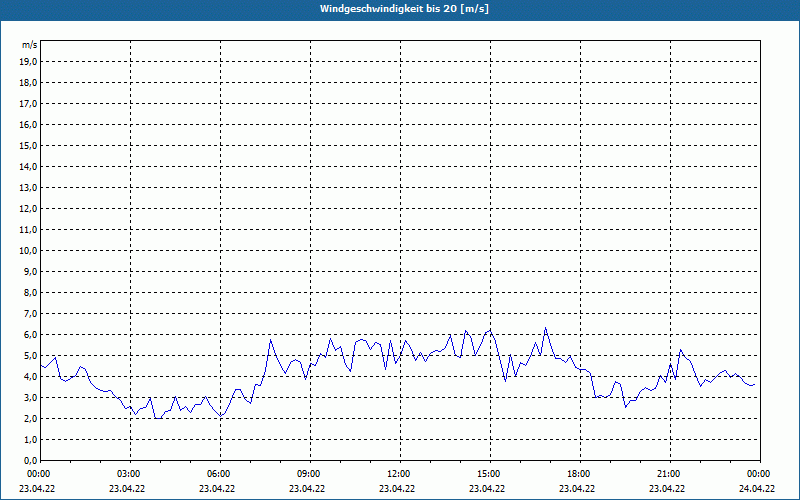Select the 0,0 y-axis label
The width and height of the screenshot is (800, 500).
31,461
